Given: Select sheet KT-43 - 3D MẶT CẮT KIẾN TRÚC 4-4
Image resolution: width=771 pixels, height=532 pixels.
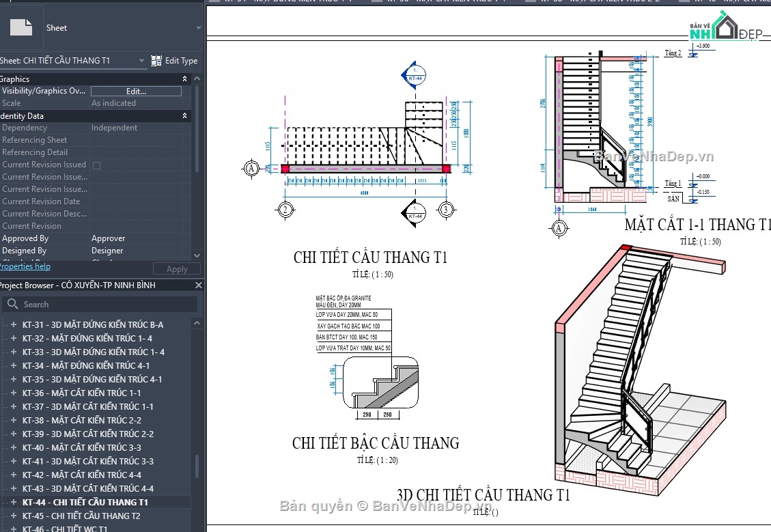Looking at the screenshot, I should coord(87,488).
